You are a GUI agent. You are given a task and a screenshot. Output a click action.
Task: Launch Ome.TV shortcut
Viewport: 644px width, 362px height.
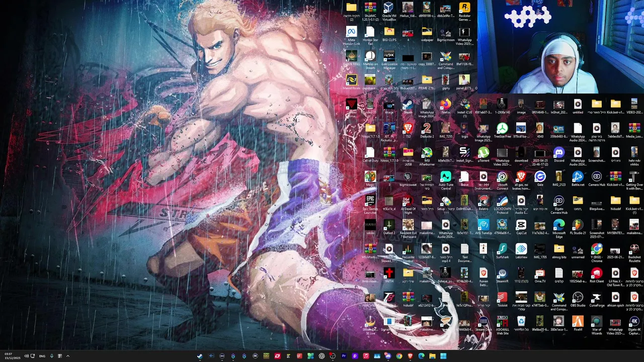(x=540, y=276)
